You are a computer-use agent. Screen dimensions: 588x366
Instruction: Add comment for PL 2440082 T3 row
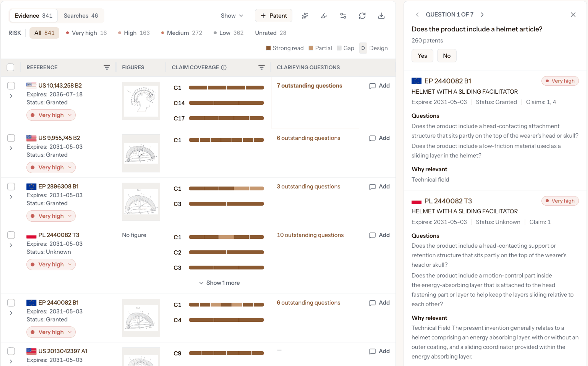[379, 235]
